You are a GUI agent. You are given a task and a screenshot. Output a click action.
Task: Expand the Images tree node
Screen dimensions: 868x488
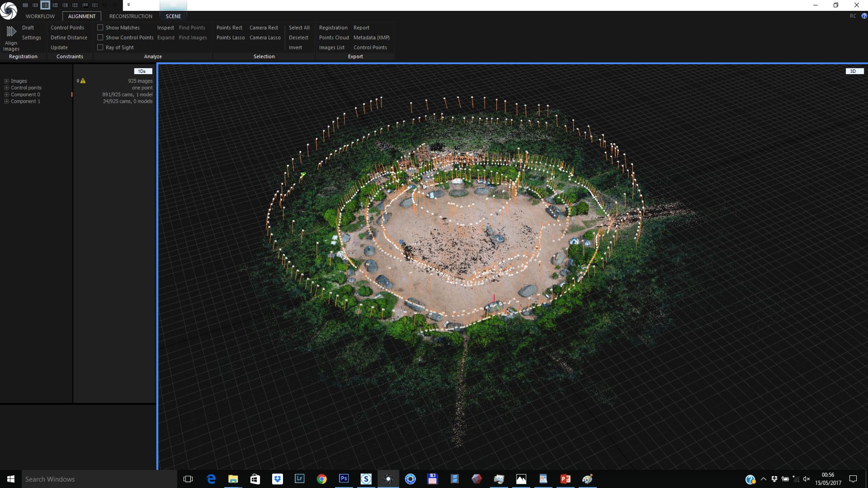click(7, 81)
